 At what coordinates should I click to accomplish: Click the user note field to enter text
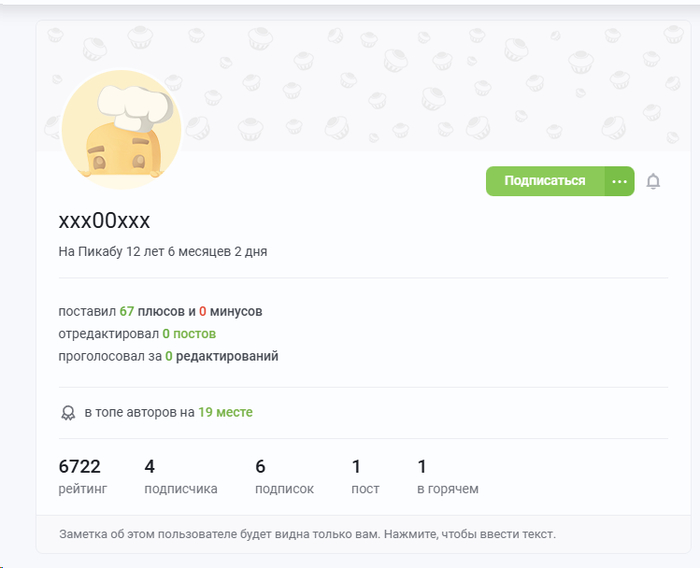[307, 534]
